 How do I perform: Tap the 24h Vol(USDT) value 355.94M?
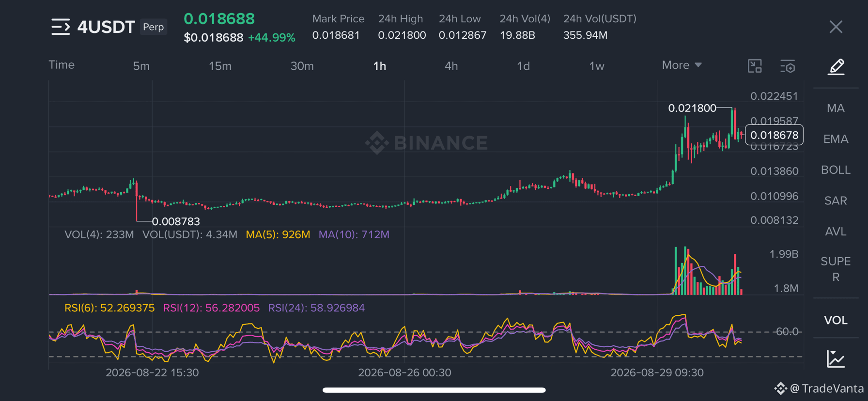(x=585, y=35)
